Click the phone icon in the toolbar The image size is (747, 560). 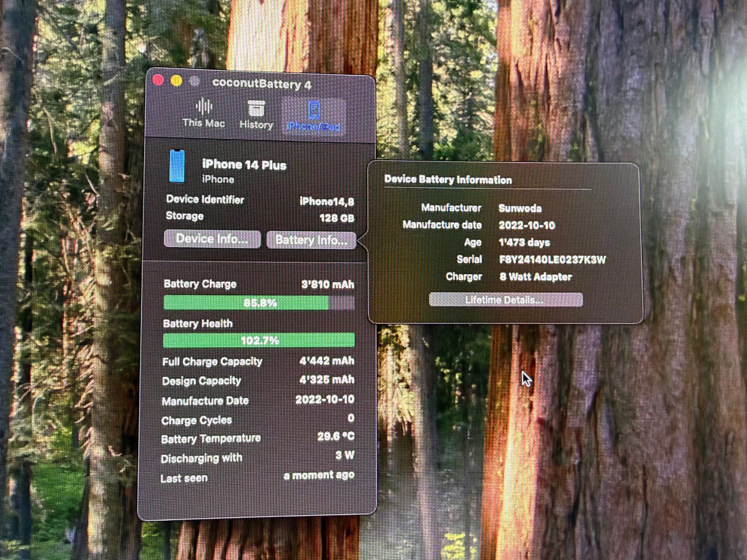tap(314, 110)
